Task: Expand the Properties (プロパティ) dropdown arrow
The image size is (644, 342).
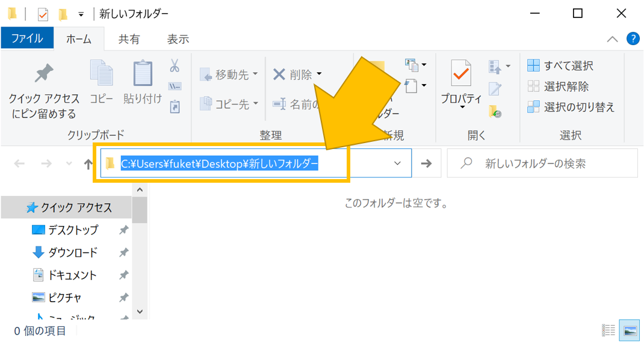Action: click(x=461, y=108)
